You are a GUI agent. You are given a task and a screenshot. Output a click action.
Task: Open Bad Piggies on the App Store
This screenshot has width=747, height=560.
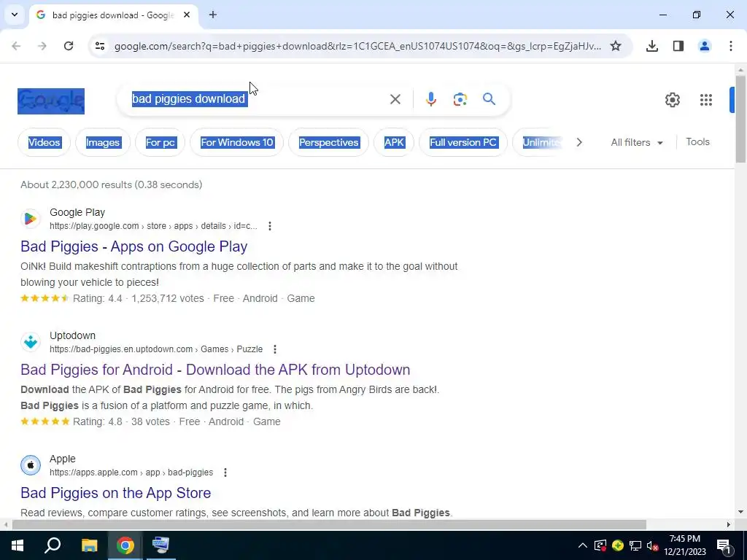tap(116, 493)
